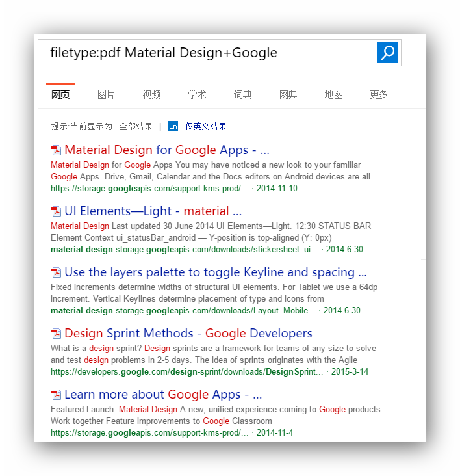
Task: Select 全部结果 filter text
Action: coord(136,126)
